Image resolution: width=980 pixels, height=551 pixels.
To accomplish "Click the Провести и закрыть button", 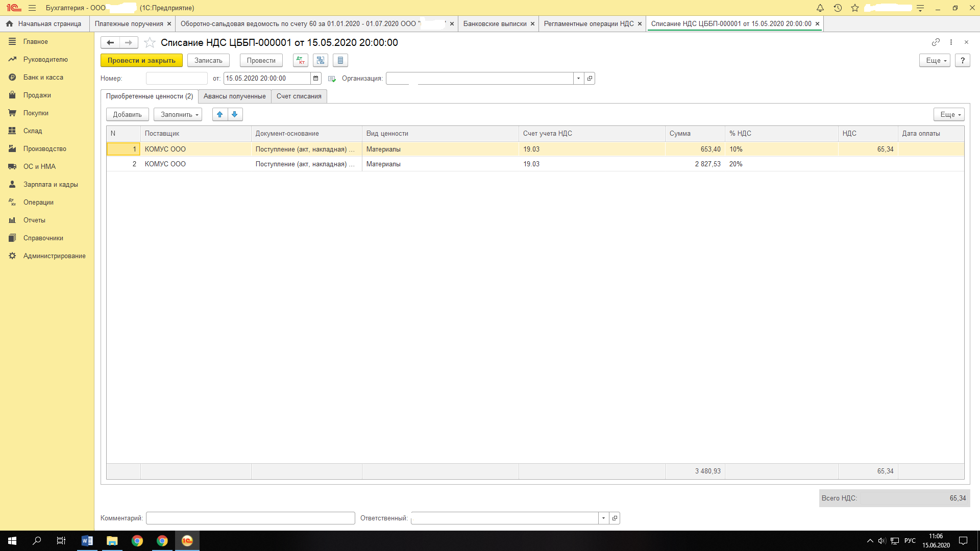I will (x=141, y=60).
